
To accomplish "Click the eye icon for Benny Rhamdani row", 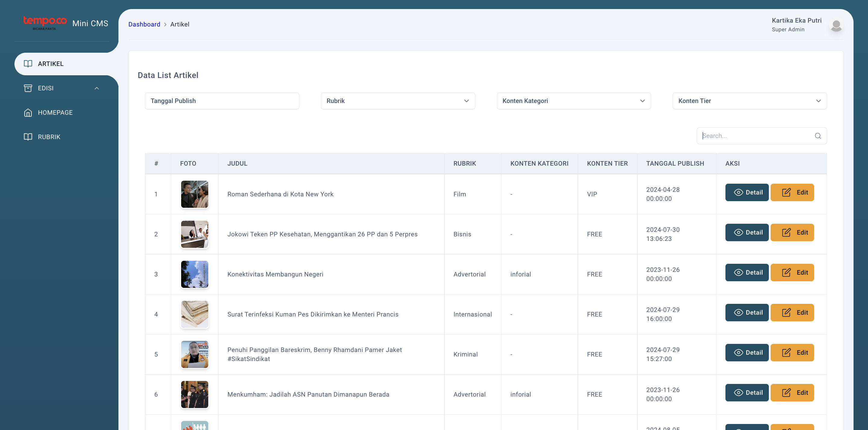I will pos(738,353).
